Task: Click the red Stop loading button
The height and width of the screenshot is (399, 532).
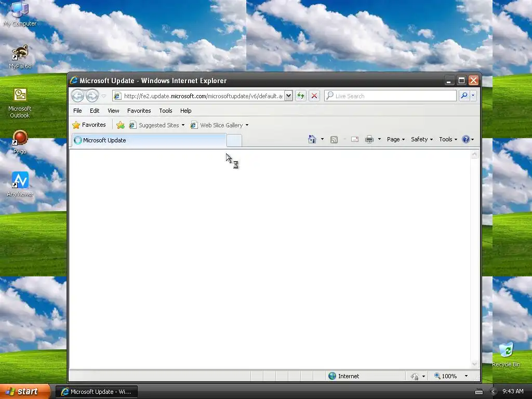Action: point(314,96)
